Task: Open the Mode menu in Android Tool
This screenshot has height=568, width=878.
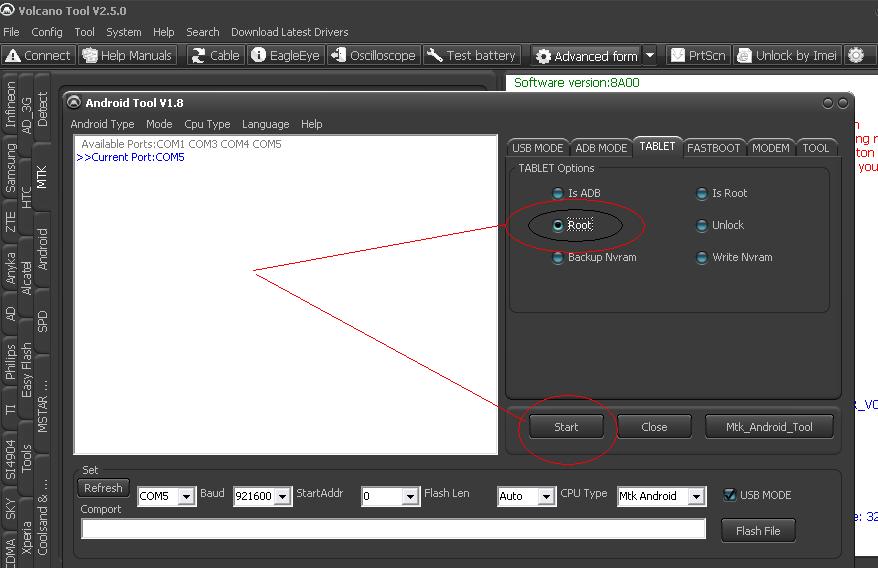Action: [x=159, y=124]
